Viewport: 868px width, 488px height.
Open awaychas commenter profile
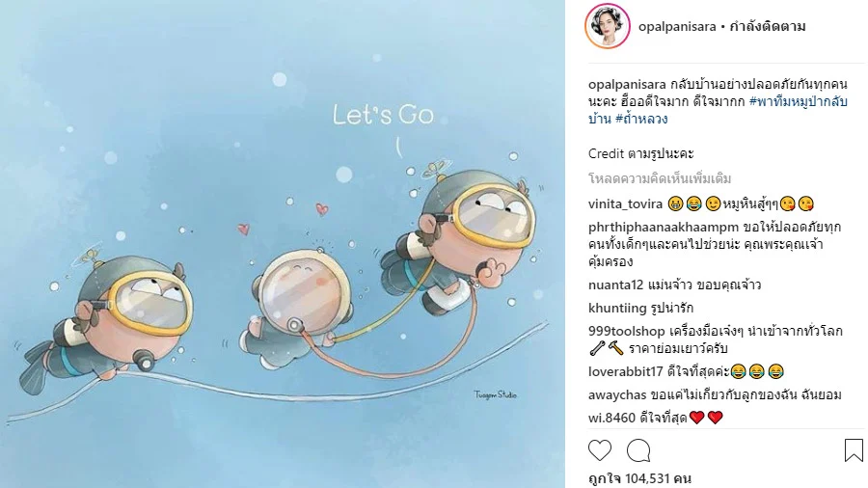tap(617, 395)
